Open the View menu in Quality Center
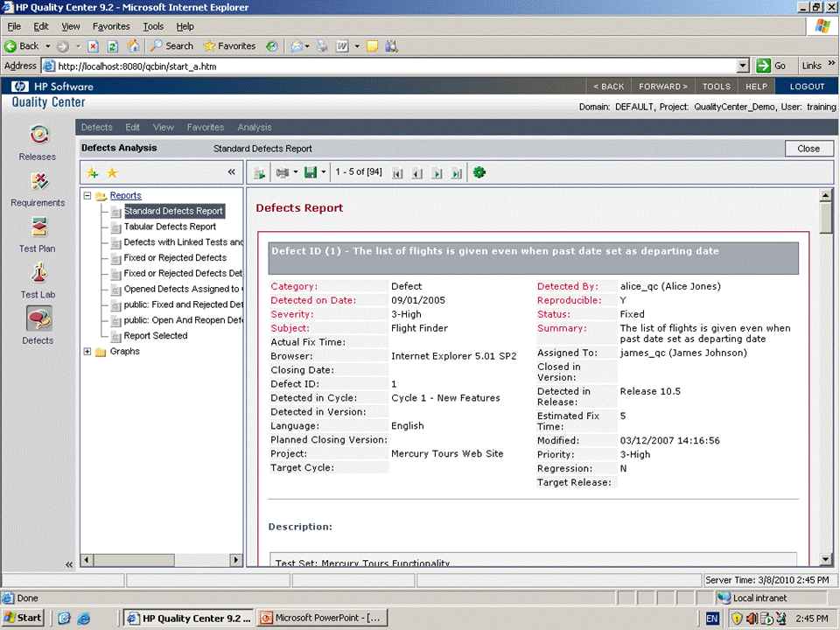 [x=164, y=127]
